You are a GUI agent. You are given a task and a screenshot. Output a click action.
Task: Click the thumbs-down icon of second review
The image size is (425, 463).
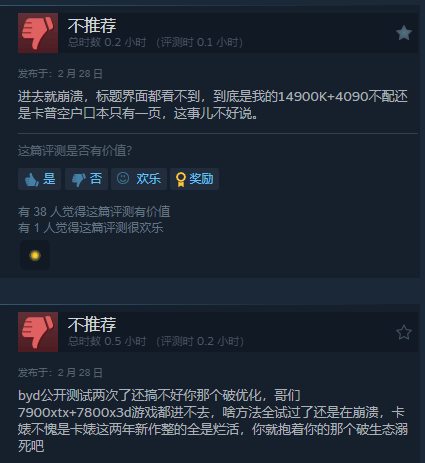tap(38, 332)
